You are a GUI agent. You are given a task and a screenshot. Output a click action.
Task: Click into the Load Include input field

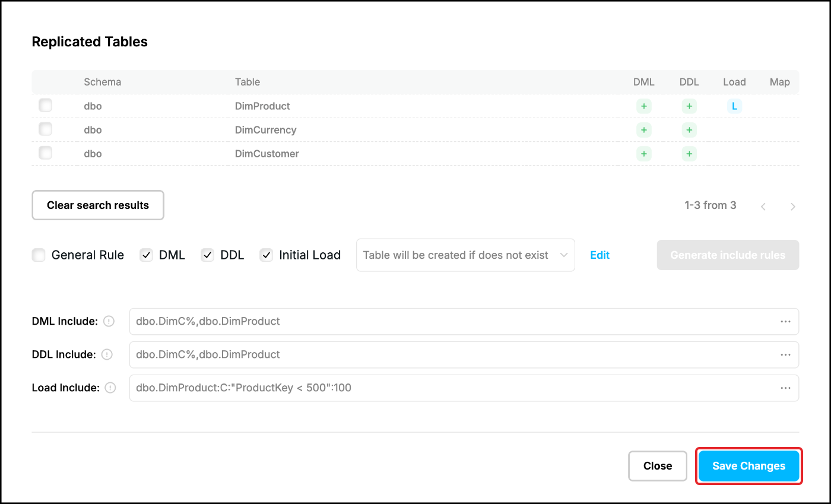click(x=464, y=388)
